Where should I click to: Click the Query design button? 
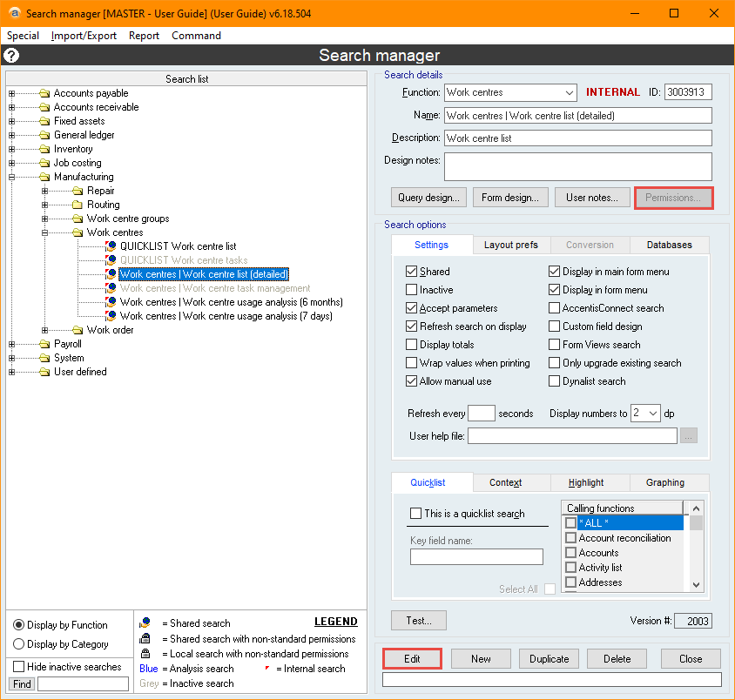tap(428, 198)
